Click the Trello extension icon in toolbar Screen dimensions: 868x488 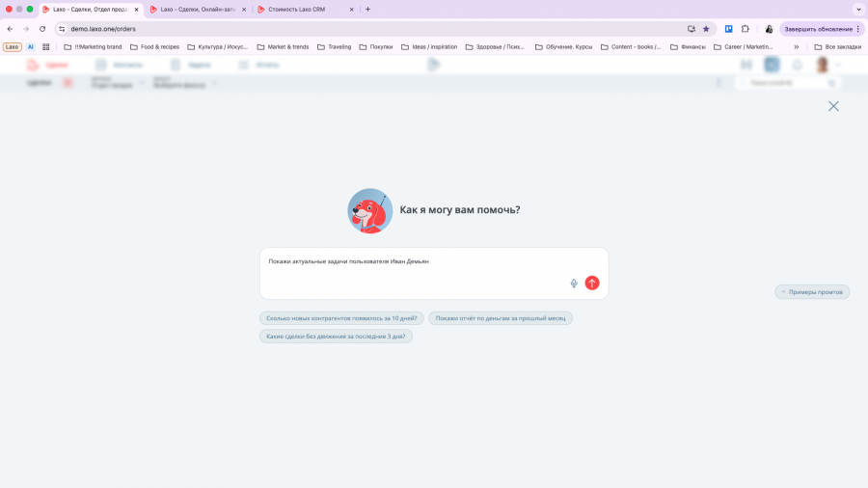729,29
